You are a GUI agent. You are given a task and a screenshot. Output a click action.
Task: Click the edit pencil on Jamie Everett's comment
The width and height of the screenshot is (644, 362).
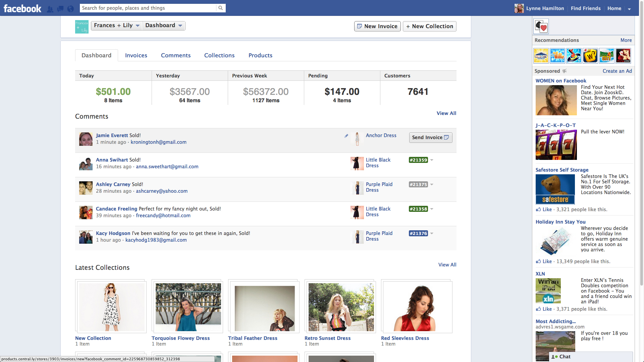pyautogui.click(x=346, y=136)
